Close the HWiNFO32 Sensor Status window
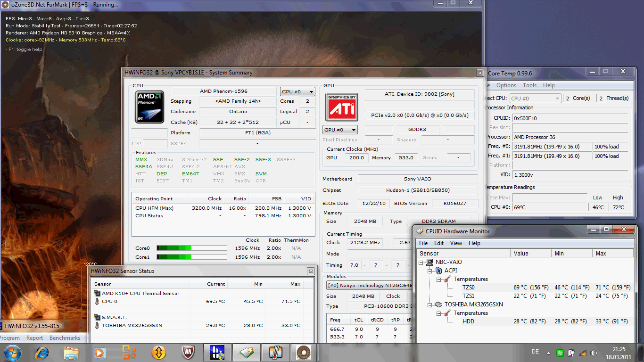 311,271
